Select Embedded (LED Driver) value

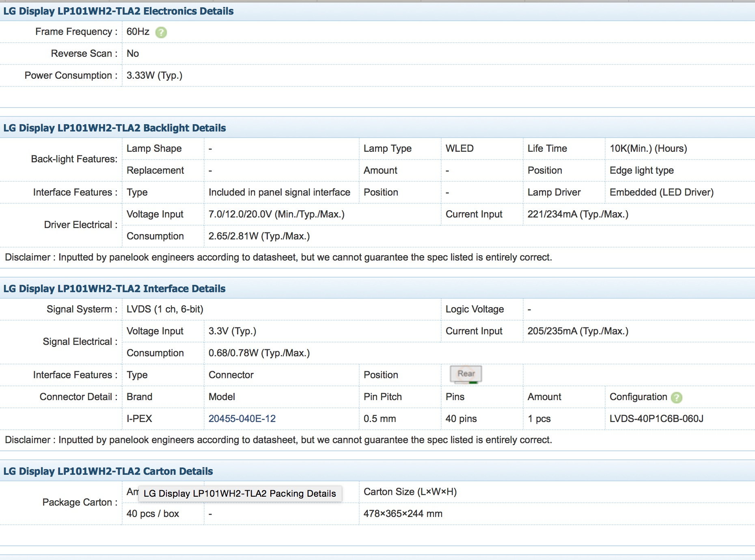tap(662, 192)
